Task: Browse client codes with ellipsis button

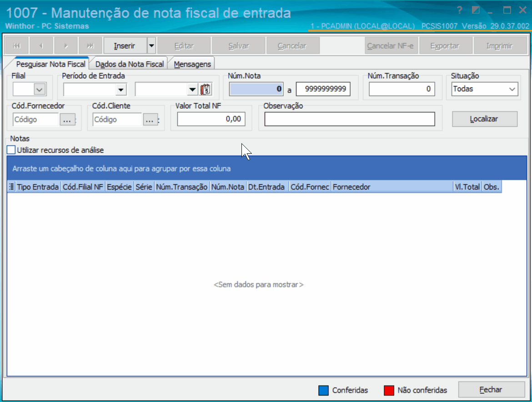Action: [150, 120]
